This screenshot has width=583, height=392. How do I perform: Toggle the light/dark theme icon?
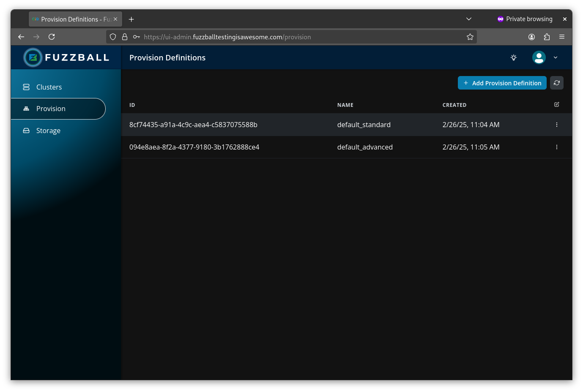(514, 57)
